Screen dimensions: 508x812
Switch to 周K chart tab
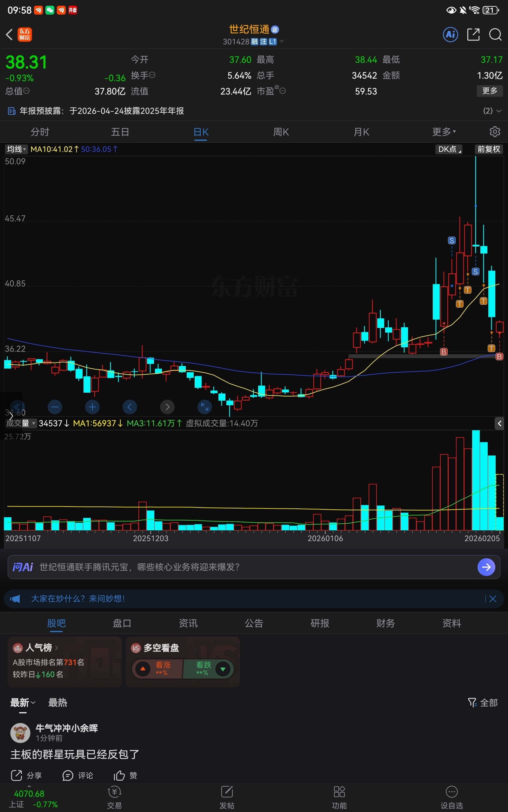coord(281,132)
